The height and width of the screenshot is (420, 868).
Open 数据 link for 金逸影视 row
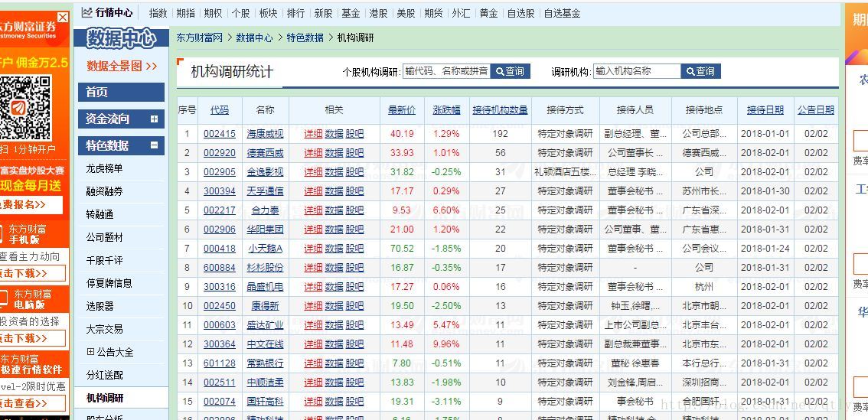pyautogui.click(x=334, y=172)
